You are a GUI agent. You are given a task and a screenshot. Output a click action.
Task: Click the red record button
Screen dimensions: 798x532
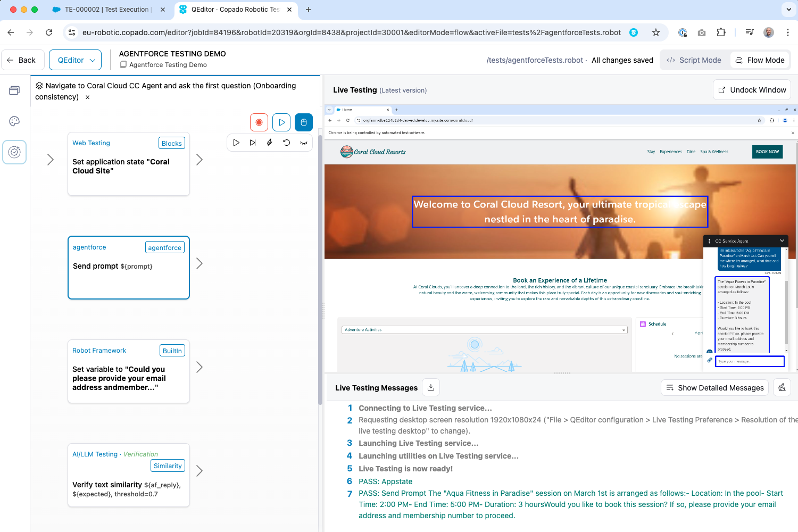(x=259, y=122)
